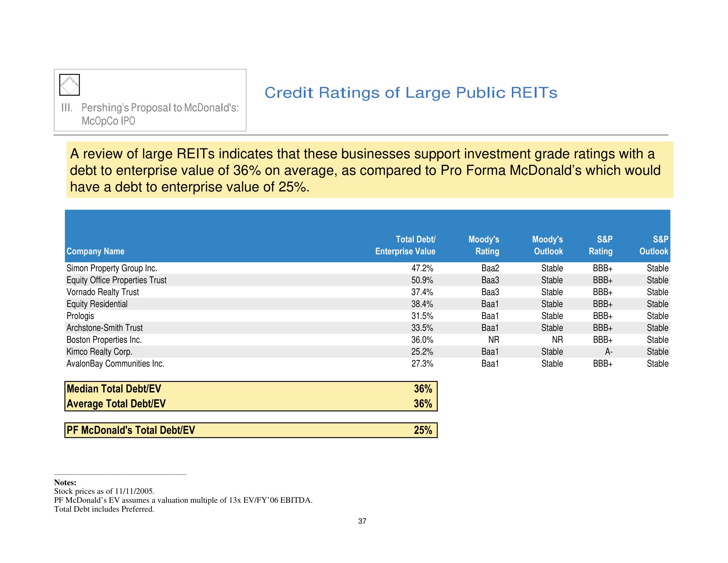Click the 38.4% value for Equity Residential

pyautogui.click(x=422, y=304)
